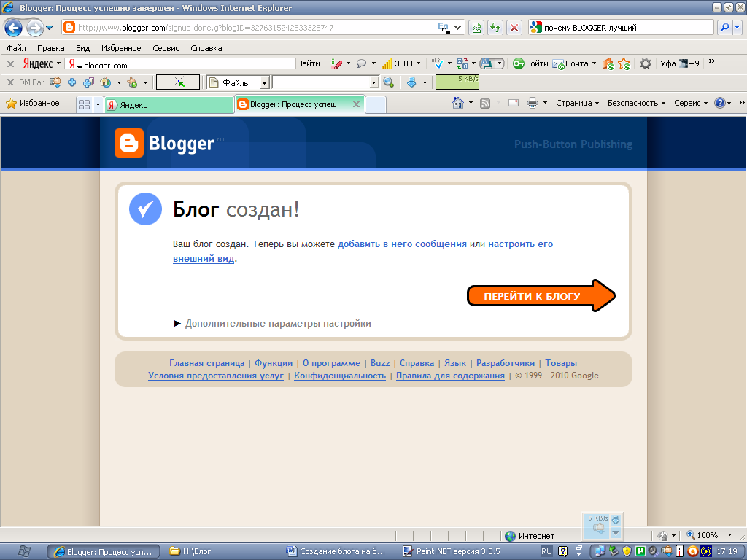Open the Безопасность dropdown menu
Image resolution: width=747 pixels, height=560 pixels.
[636, 103]
